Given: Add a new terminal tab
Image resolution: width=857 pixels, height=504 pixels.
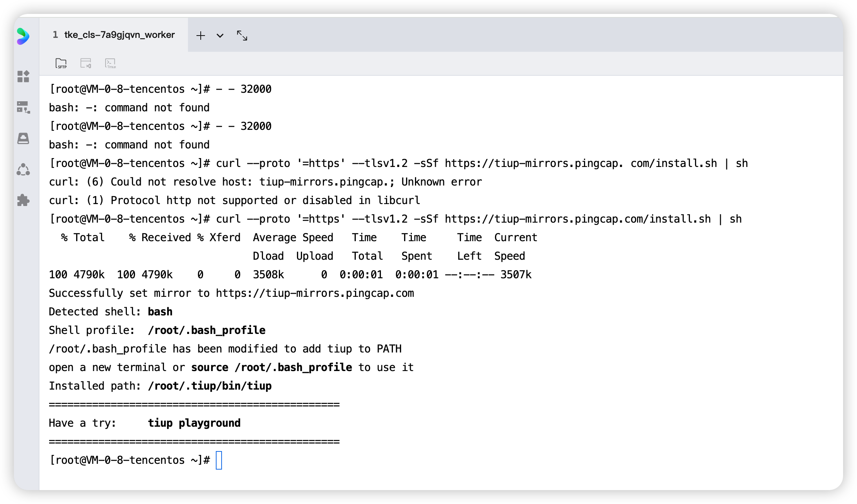Looking at the screenshot, I should tap(200, 36).
